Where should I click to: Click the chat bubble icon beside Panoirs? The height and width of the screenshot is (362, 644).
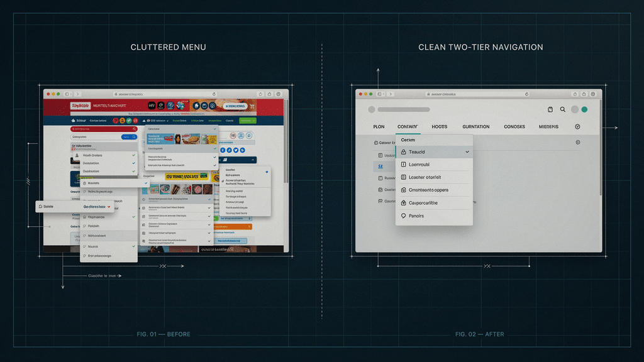coord(403,216)
